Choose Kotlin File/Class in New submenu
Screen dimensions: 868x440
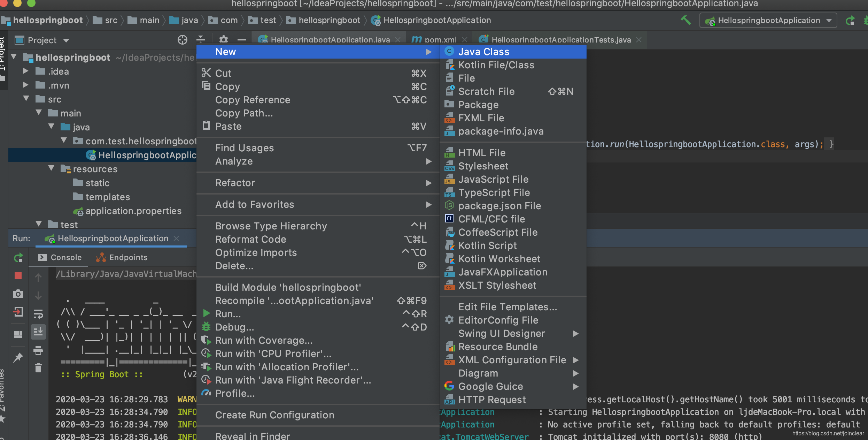513,65
